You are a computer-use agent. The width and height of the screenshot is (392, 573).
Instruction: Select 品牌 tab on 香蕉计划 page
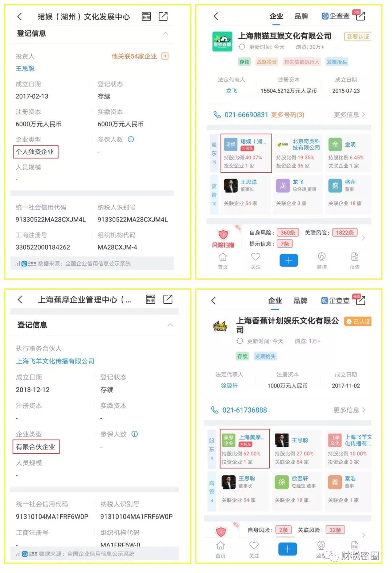click(x=300, y=301)
